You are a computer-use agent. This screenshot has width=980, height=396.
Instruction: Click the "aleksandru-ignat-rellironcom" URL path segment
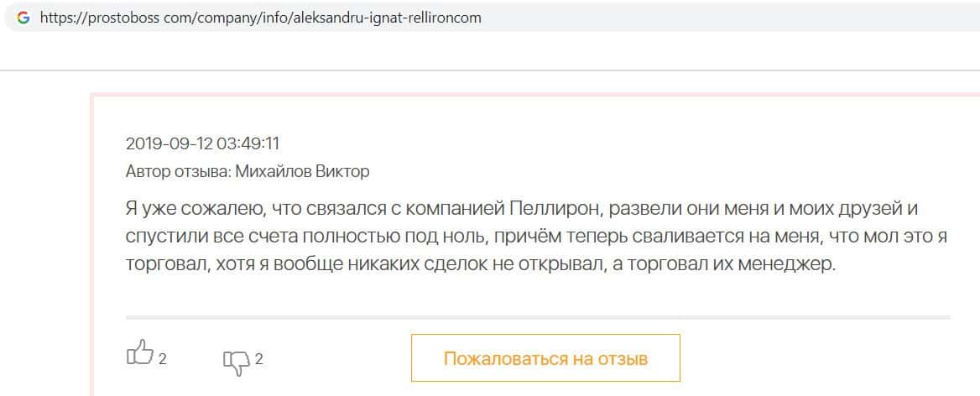(384, 18)
